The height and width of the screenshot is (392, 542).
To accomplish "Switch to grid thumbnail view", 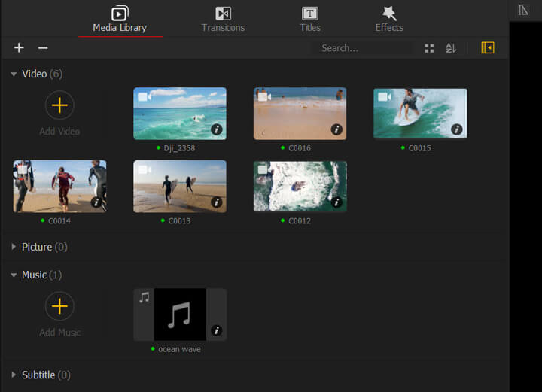I will click(429, 48).
